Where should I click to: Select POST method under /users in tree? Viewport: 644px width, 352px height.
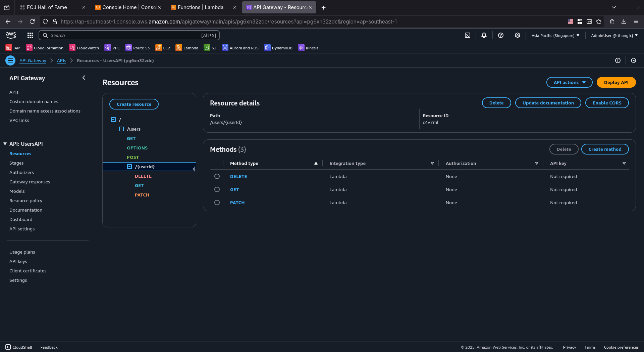click(x=133, y=157)
